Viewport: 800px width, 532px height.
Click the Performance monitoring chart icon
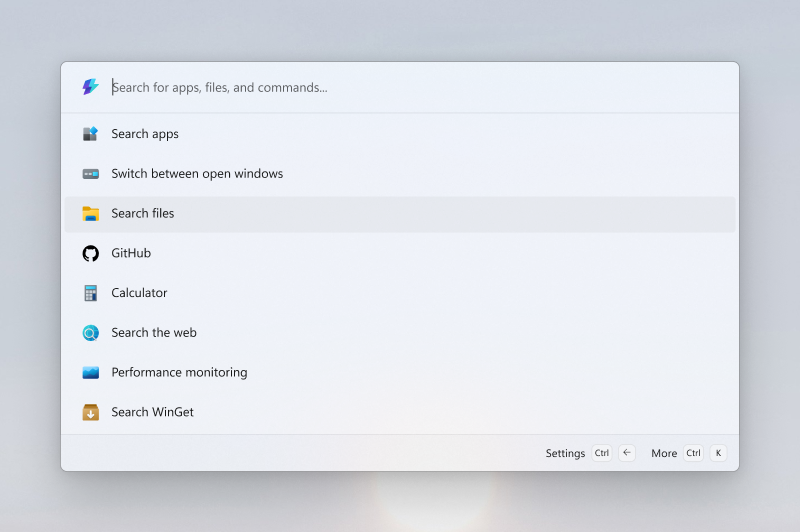point(90,372)
